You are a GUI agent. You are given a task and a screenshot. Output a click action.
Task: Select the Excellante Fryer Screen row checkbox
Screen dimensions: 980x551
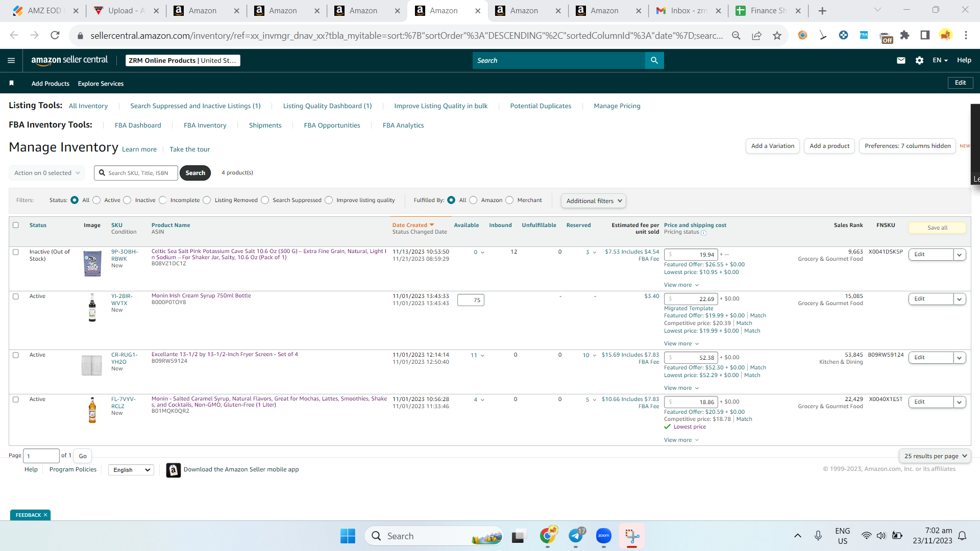[16, 355]
